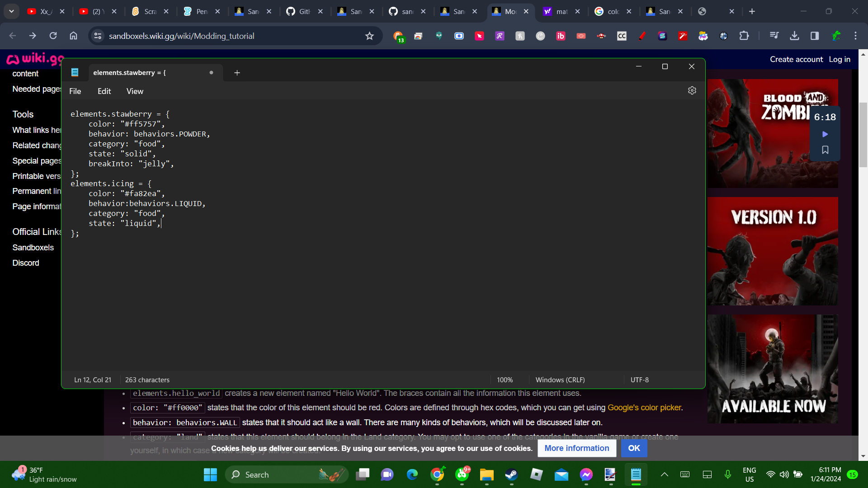
Task: Open Chrome downloads icon
Action: (x=794, y=36)
